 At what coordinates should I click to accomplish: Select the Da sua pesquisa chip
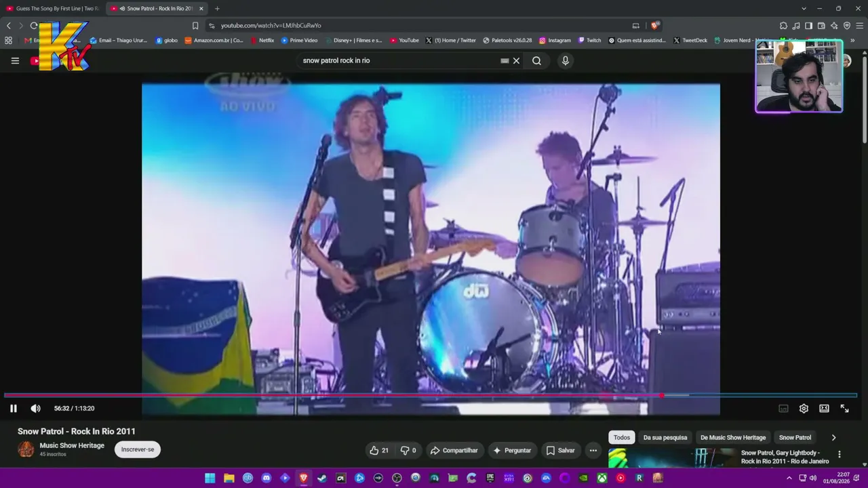pyautogui.click(x=665, y=437)
